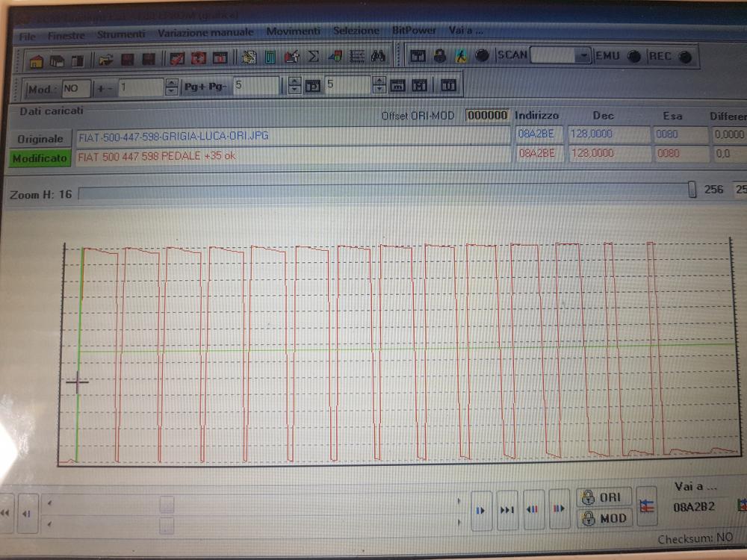Toggle the MOD lock button

pyautogui.click(x=604, y=518)
